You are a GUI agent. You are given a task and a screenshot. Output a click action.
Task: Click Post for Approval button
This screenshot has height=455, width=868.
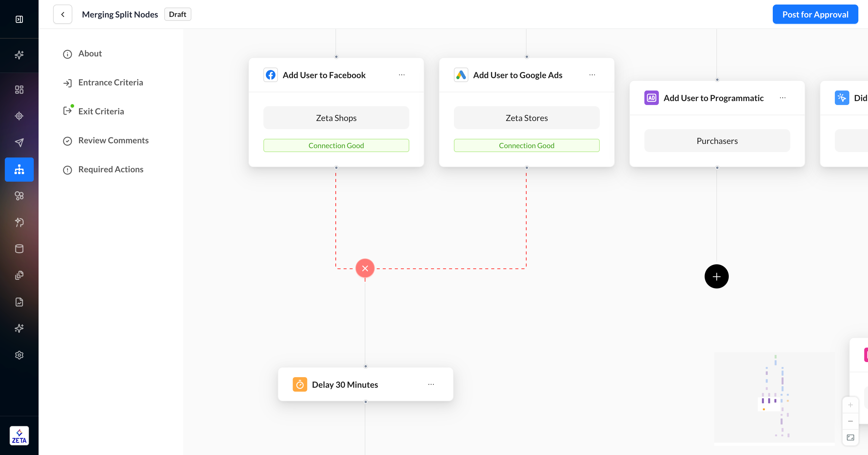coord(815,14)
